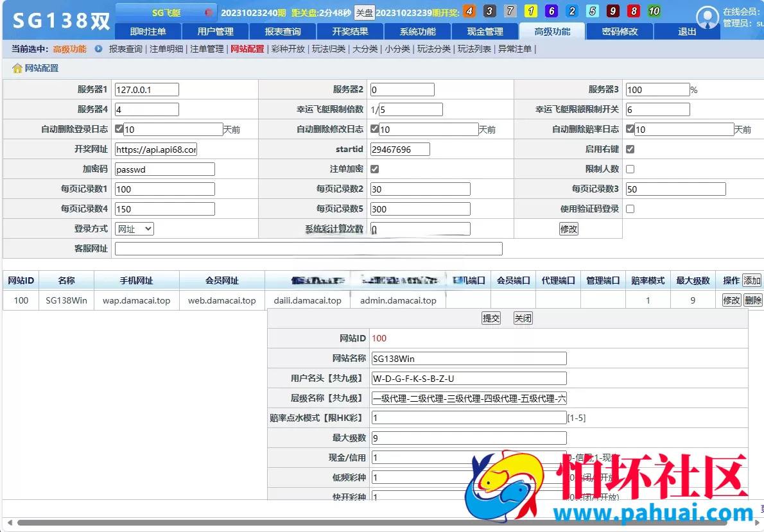Enable the 限制人数 checkbox
The width and height of the screenshot is (764, 532).
(x=630, y=169)
